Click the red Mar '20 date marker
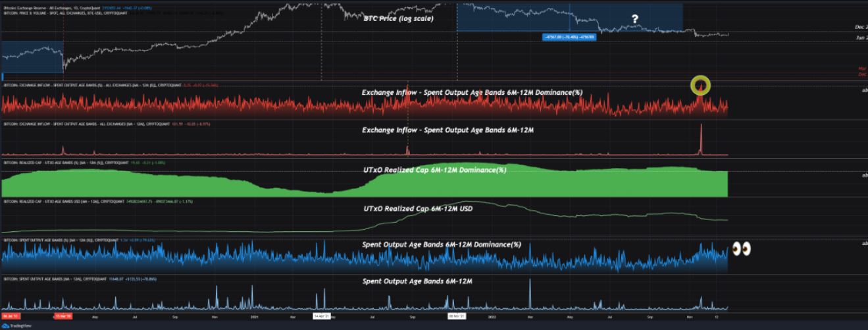Screen dimensions: 868x330 64,316
